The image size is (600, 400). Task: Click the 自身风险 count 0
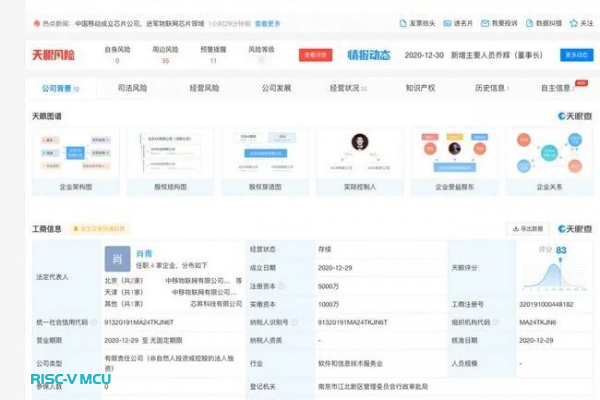(117, 60)
